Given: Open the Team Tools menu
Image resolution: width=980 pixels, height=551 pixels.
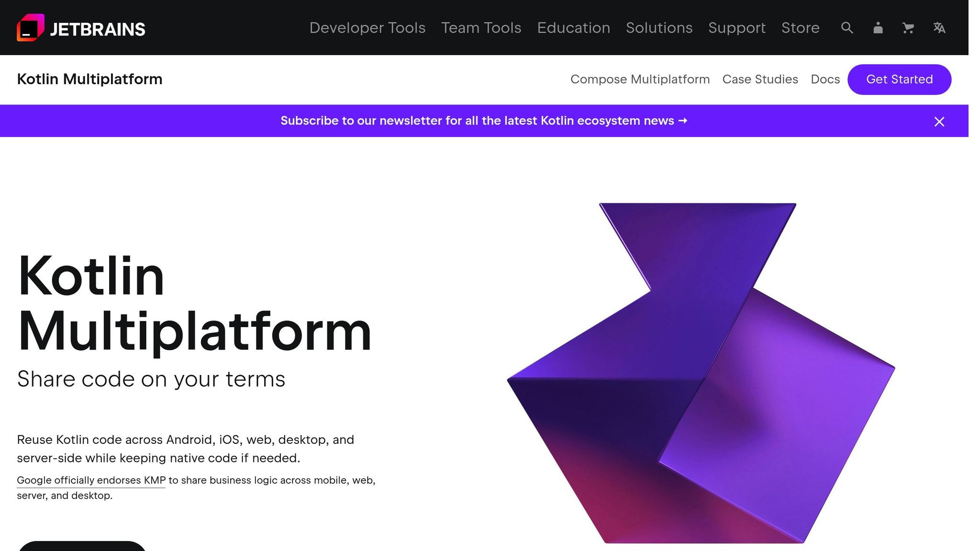Looking at the screenshot, I should (481, 28).
